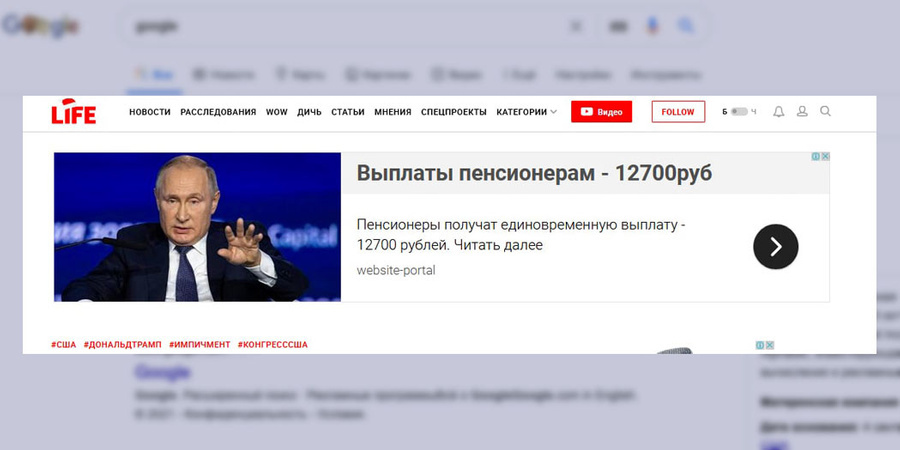Open the Новости section
Image resolution: width=900 pixels, height=450 pixels.
[x=150, y=112]
